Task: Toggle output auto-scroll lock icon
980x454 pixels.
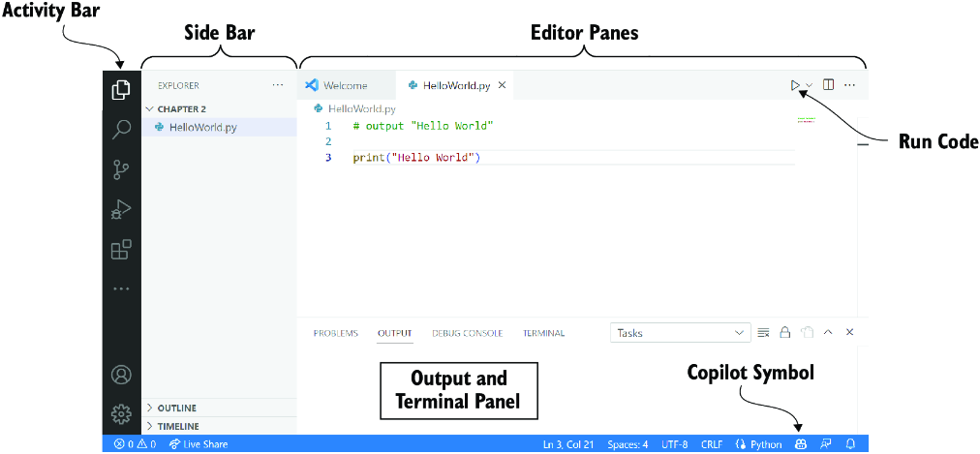Action: [x=785, y=332]
